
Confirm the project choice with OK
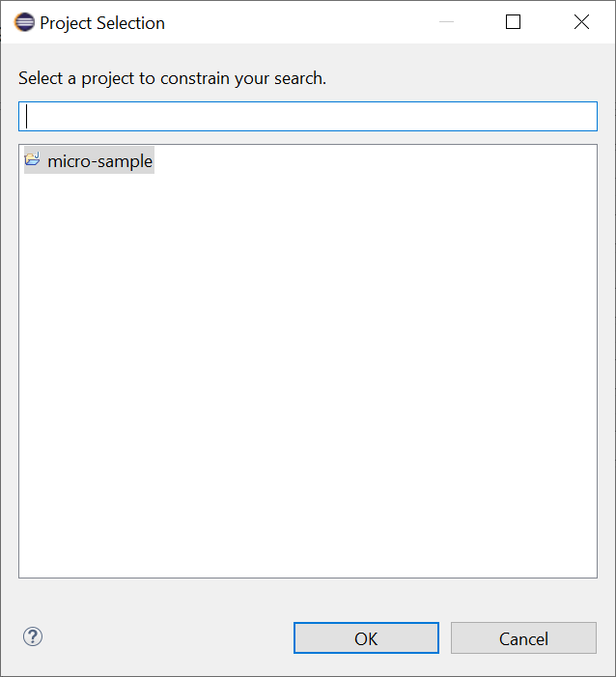pyautogui.click(x=366, y=638)
